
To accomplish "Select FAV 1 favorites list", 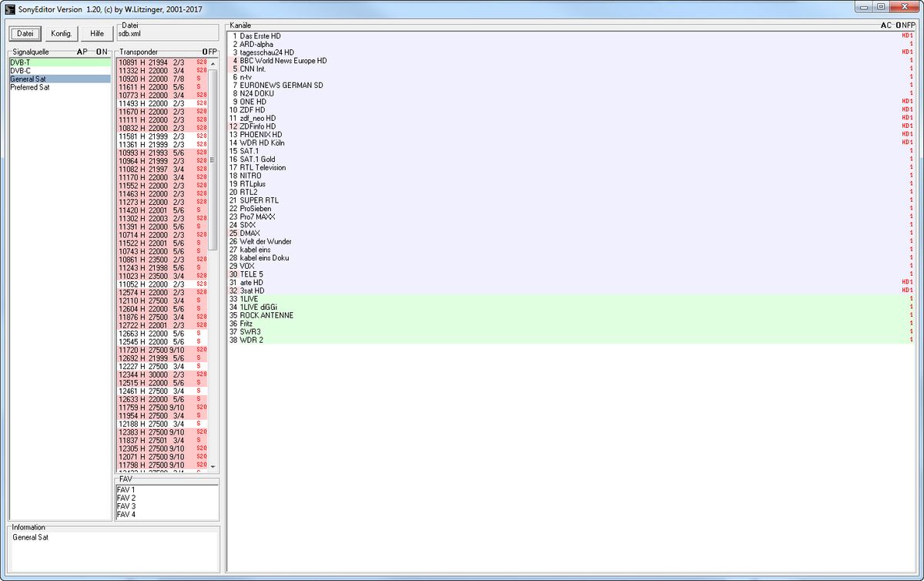I will pos(166,490).
